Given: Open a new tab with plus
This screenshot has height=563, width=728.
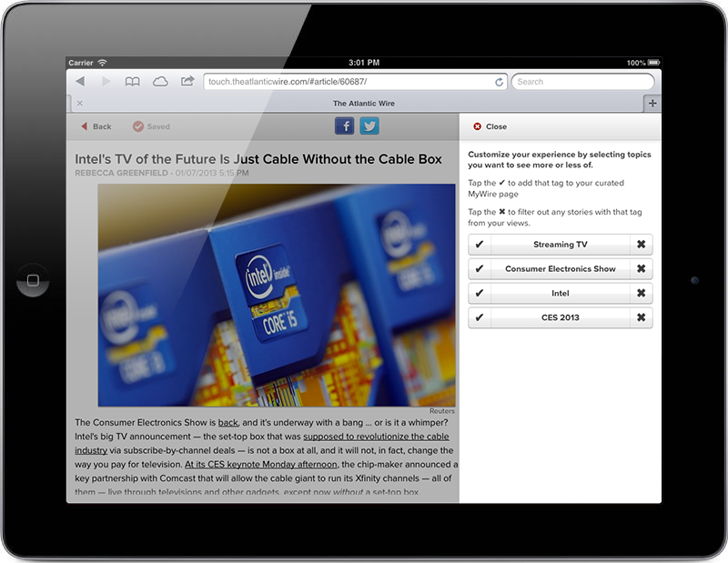Looking at the screenshot, I should click(652, 103).
